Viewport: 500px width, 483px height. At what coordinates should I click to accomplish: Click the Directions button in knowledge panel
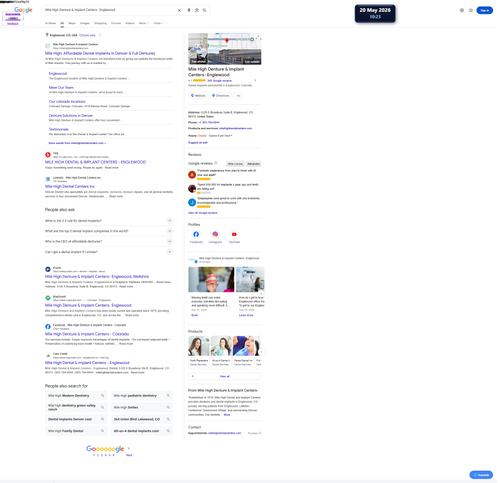click(x=221, y=96)
